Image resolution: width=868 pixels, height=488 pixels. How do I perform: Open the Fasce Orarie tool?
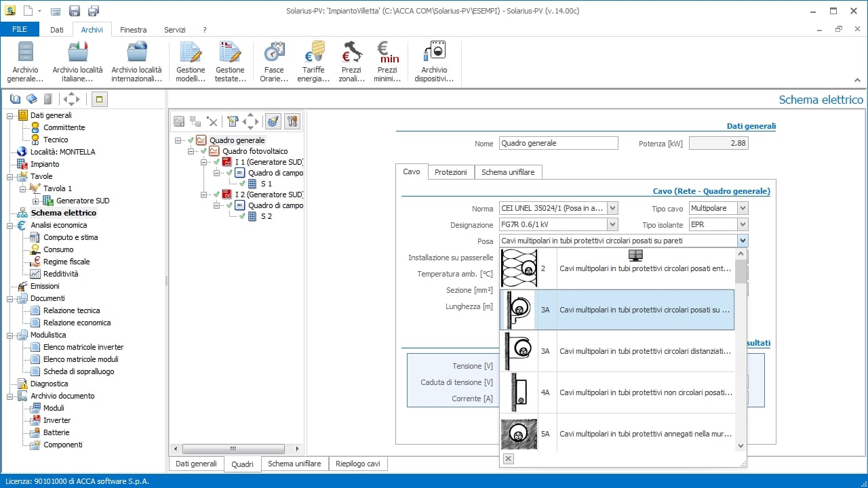pyautogui.click(x=273, y=60)
